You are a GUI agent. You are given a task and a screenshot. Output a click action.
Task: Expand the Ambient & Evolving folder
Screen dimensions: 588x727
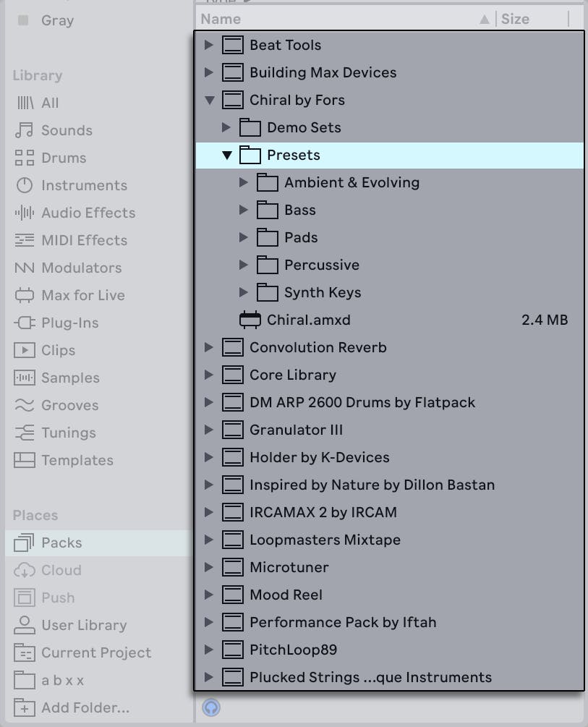(x=244, y=182)
